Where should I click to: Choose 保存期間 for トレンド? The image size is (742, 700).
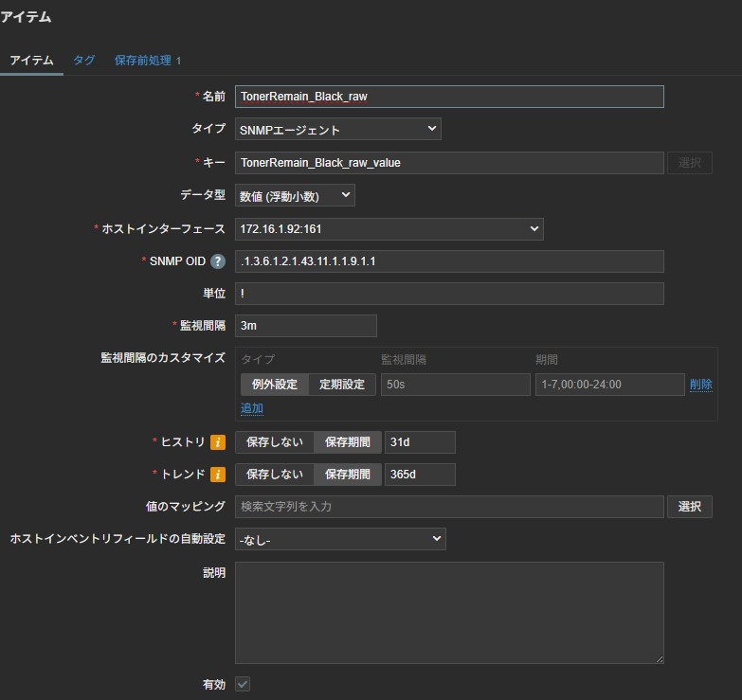(x=348, y=475)
